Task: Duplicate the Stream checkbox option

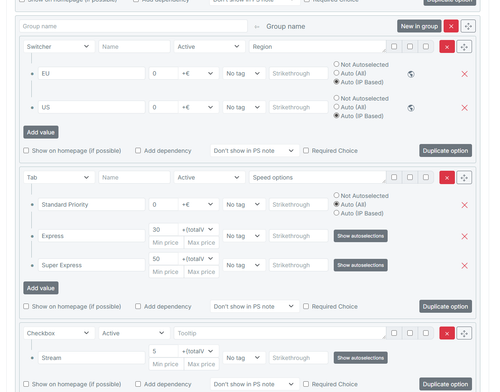Action: (x=445, y=384)
